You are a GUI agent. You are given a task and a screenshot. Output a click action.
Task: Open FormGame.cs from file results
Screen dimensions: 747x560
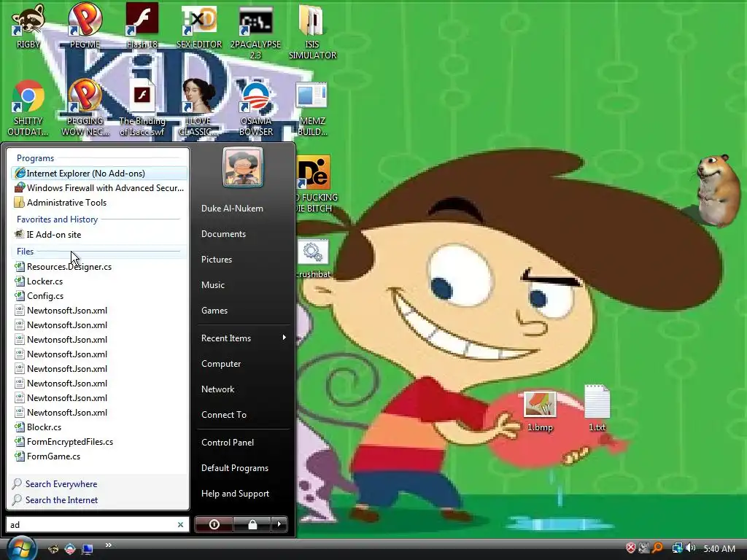point(98,456)
